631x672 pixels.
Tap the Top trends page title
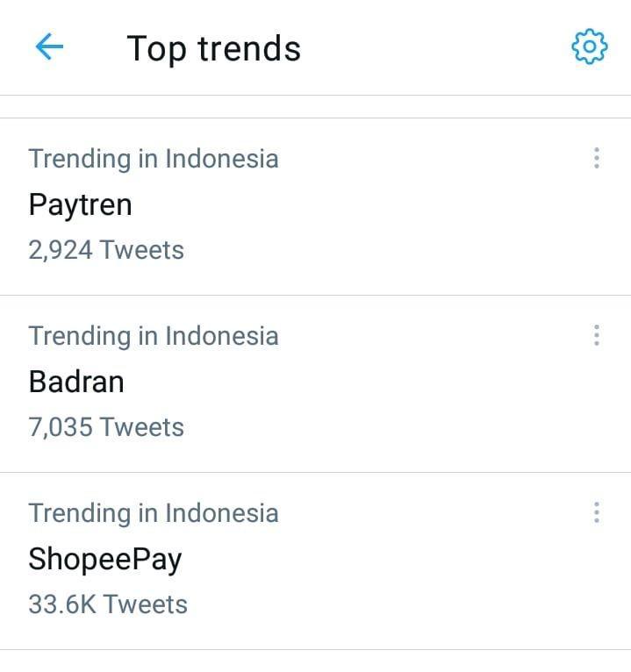[x=214, y=49]
